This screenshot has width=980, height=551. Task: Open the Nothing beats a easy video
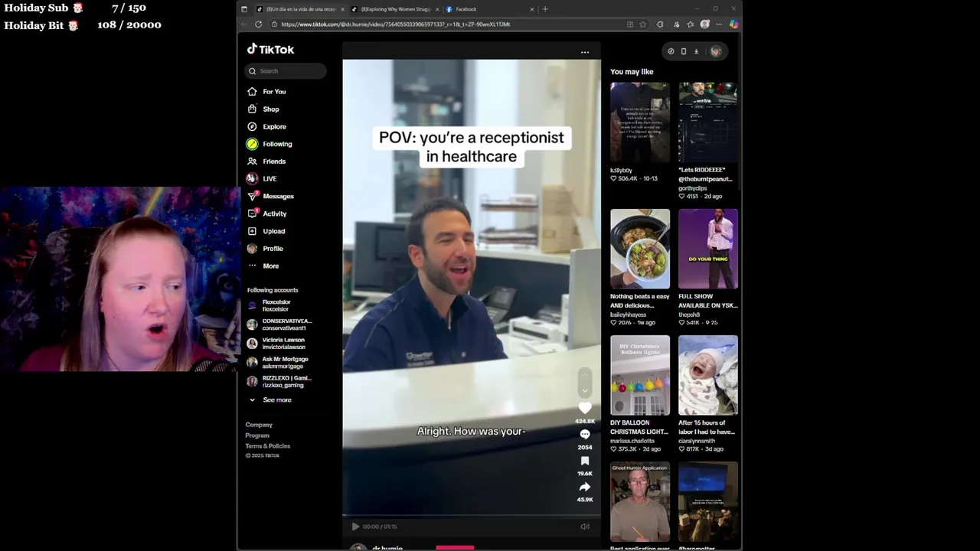(x=640, y=249)
